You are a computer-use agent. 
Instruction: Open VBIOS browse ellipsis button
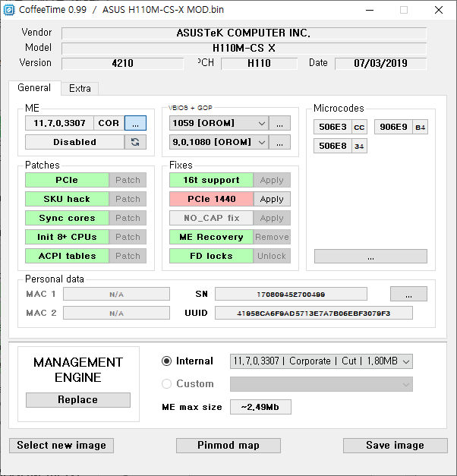pos(279,123)
